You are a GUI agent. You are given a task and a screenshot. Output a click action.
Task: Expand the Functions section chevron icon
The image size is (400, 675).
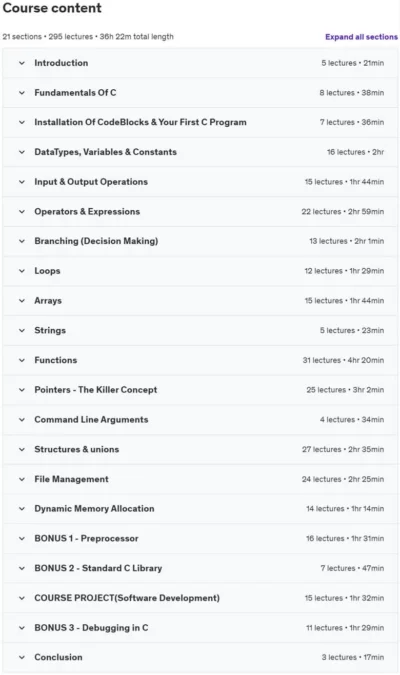(x=22, y=360)
